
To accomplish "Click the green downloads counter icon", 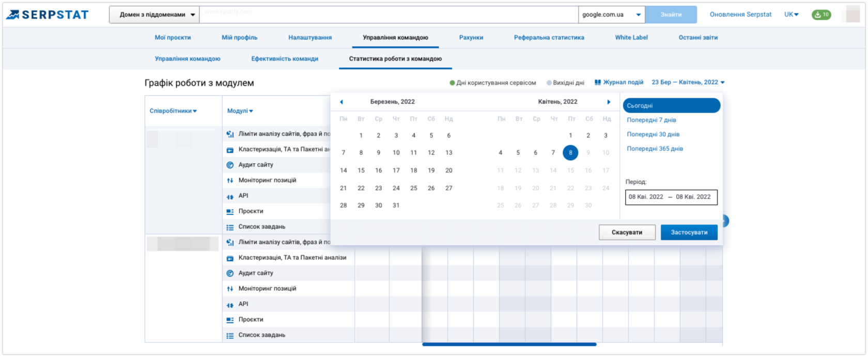I will click(x=821, y=15).
